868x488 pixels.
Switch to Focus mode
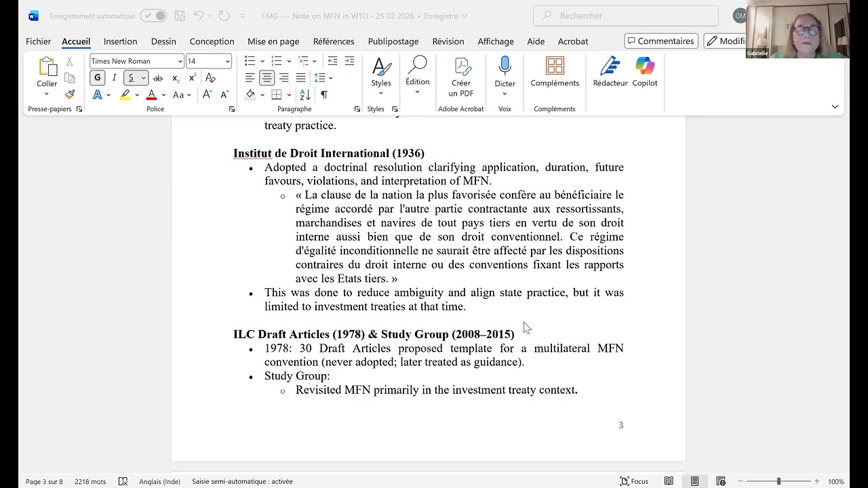pos(634,481)
